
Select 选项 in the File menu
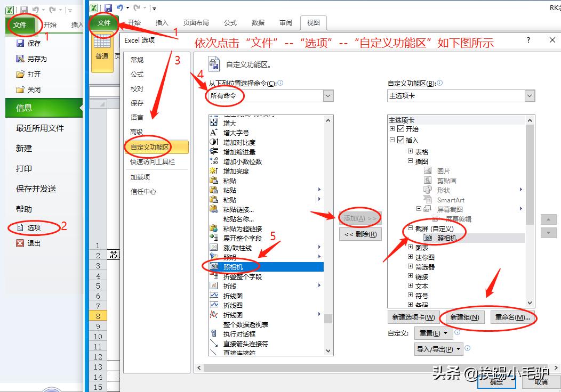click(33, 227)
